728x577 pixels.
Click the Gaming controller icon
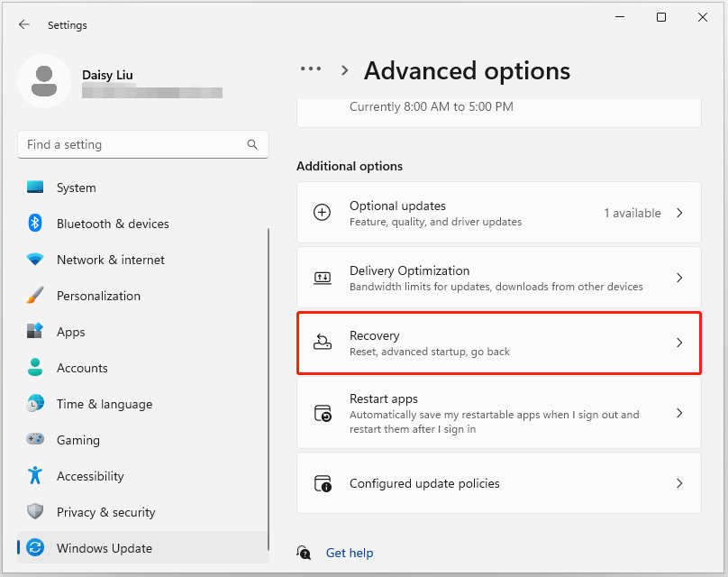pos(35,440)
